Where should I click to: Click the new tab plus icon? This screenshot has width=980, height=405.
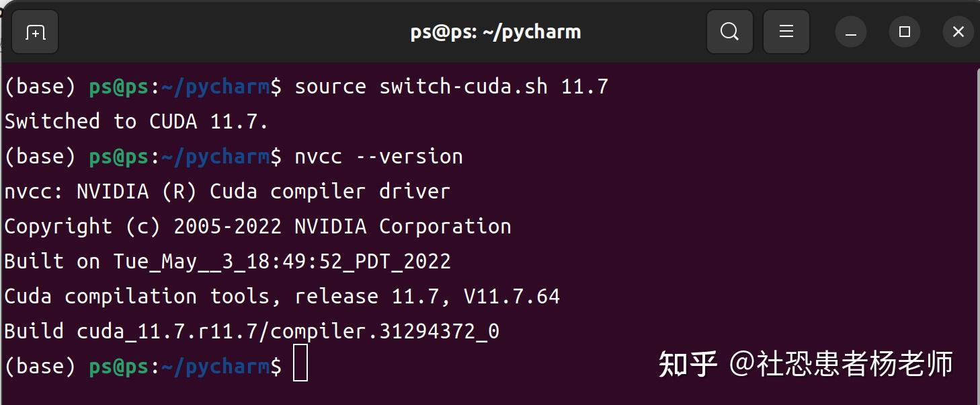pyautogui.click(x=34, y=31)
